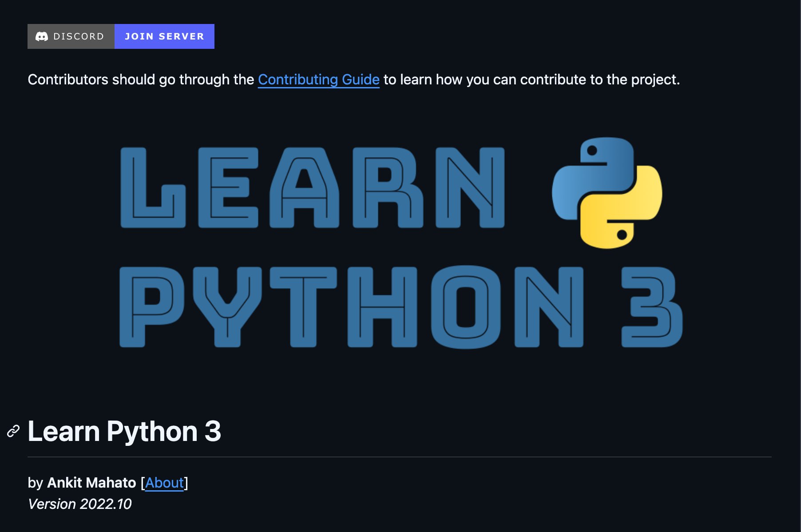Click the large numeral 3 in the banner
801x532 pixels.
(651, 307)
